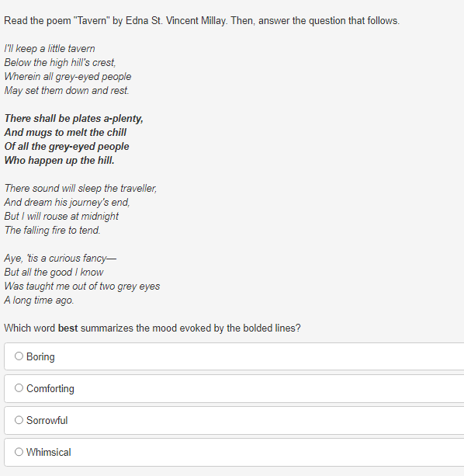Click the line 'May set them down and rest.'
This screenshot has width=464, height=476.
pyautogui.click(x=67, y=91)
